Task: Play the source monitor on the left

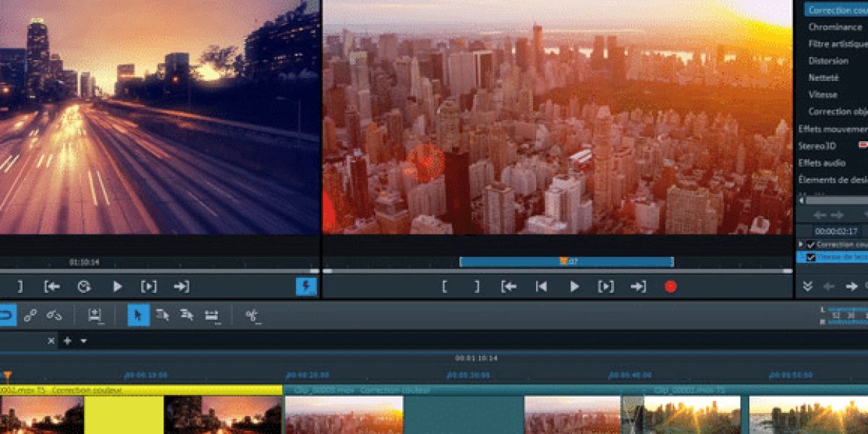Action: coord(117,286)
